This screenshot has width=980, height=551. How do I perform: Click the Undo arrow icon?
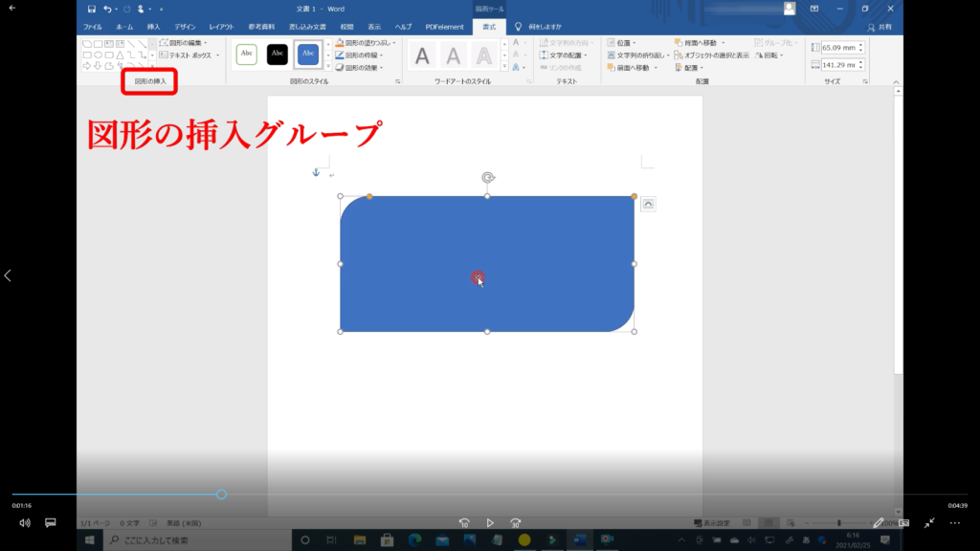click(x=107, y=9)
